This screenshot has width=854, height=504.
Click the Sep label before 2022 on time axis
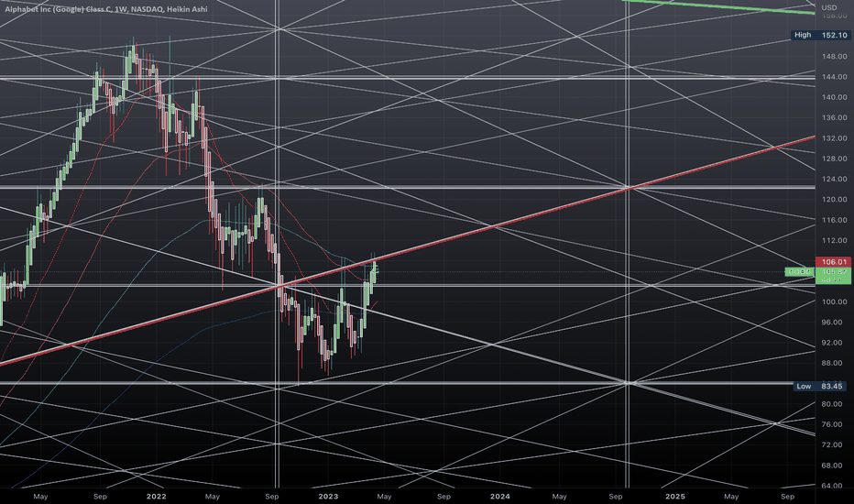click(x=100, y=497)
